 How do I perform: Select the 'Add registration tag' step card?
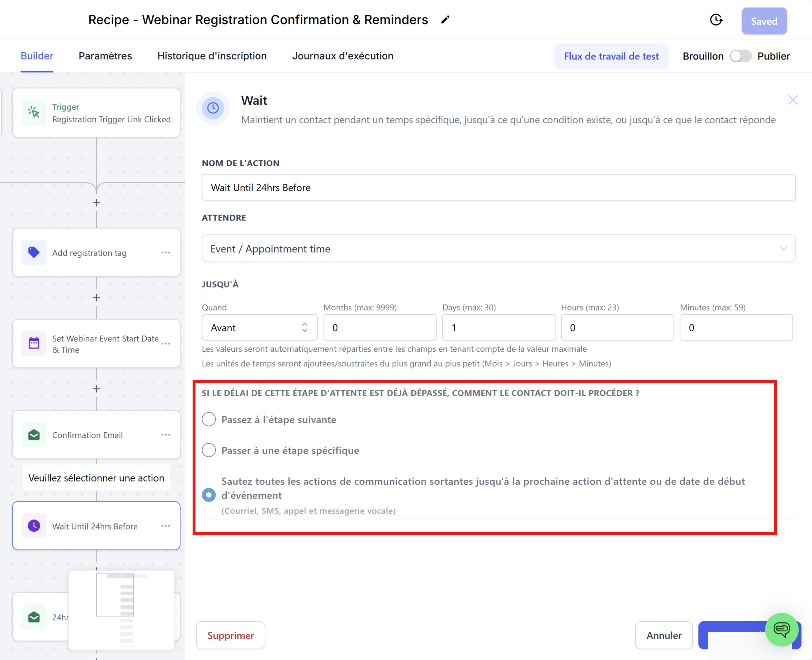coord(97,252)
